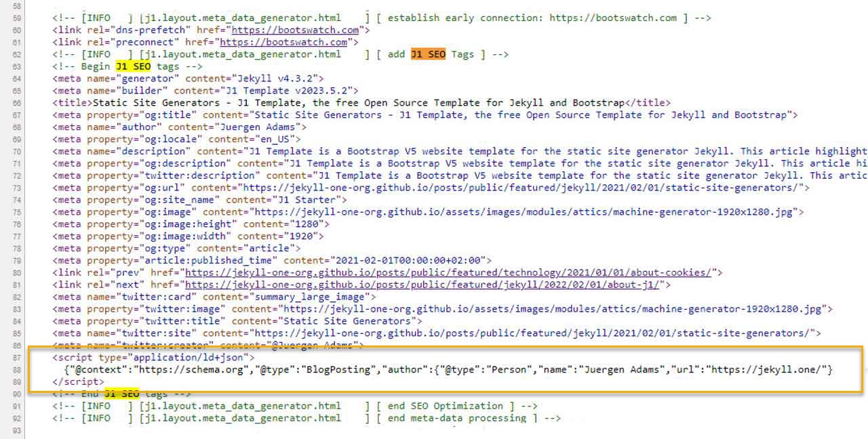
Task: Click "Juergen Adams" in the author meta tag
Action: (260, 127)
